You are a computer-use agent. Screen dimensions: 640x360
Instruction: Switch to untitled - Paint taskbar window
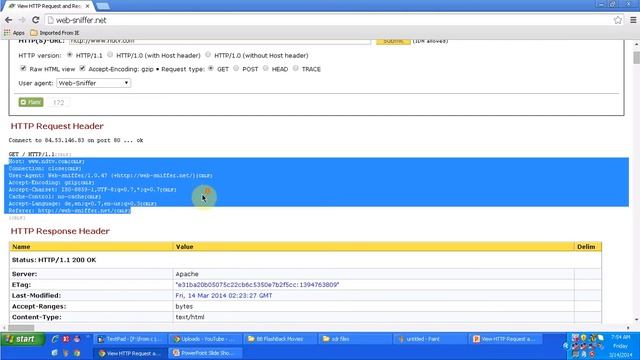coord(430,339)
